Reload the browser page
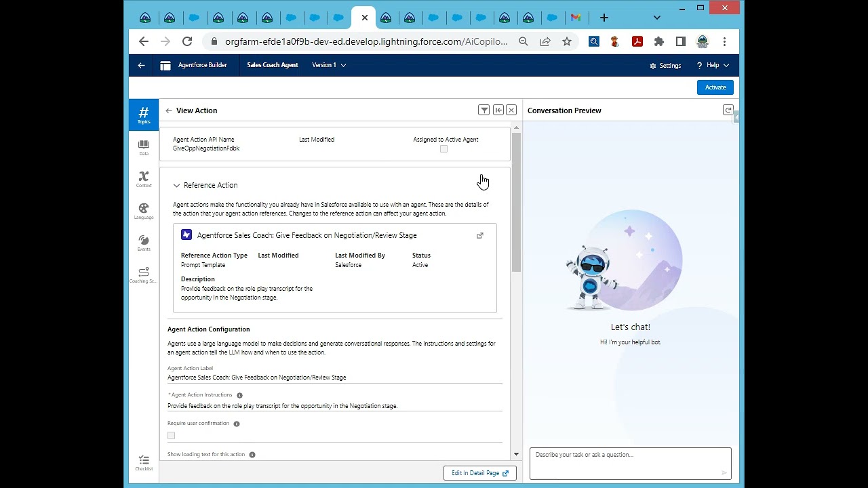 point(187,41)
